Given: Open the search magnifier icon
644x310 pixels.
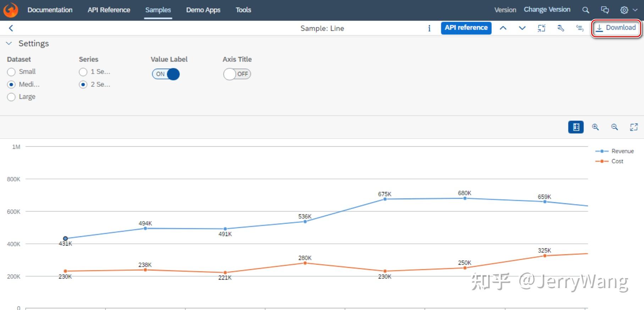Looking at the screenshot, I should (x=586, y=10).
